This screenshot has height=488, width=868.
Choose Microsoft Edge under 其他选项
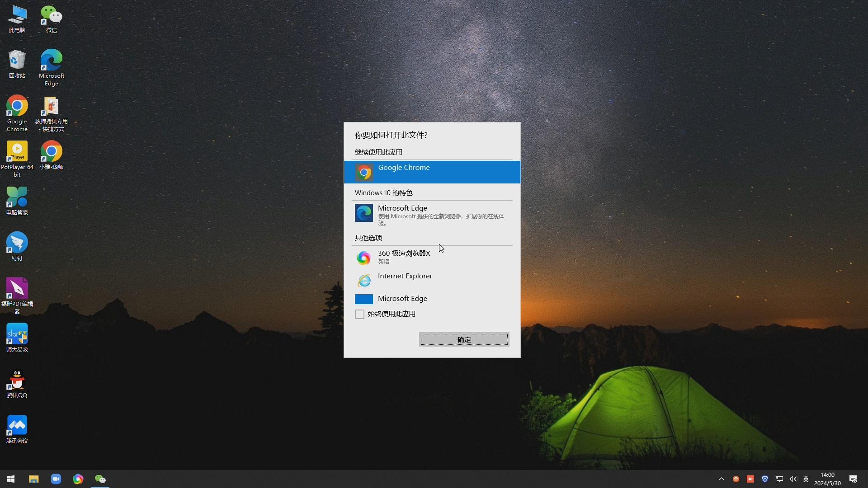[432, 299]
